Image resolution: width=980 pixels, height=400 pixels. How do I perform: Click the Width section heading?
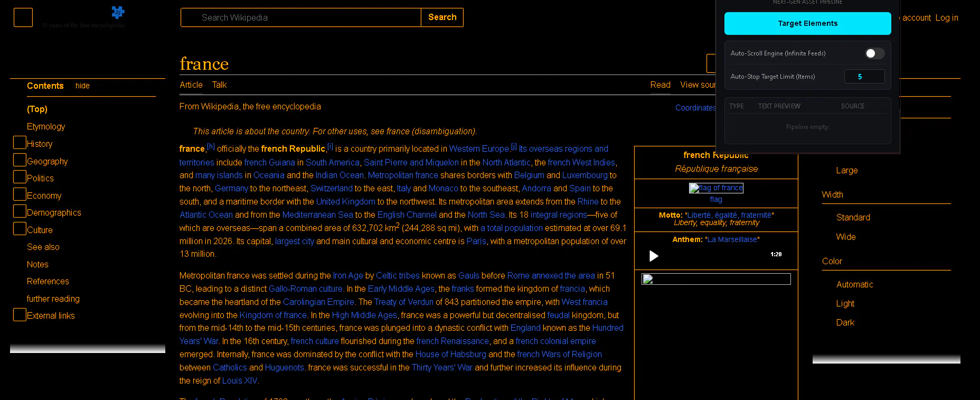coord(833,194)
